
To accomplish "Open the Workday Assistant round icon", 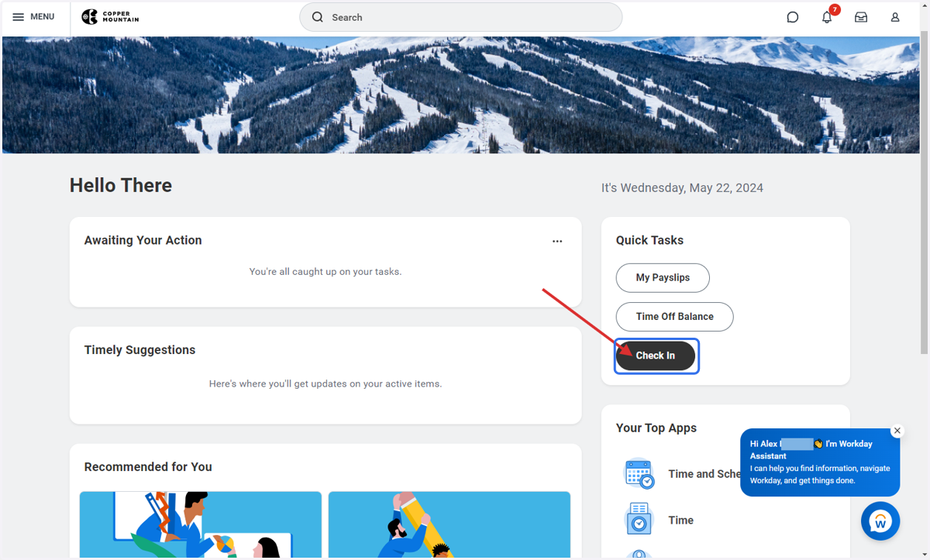I will [880, 521].
